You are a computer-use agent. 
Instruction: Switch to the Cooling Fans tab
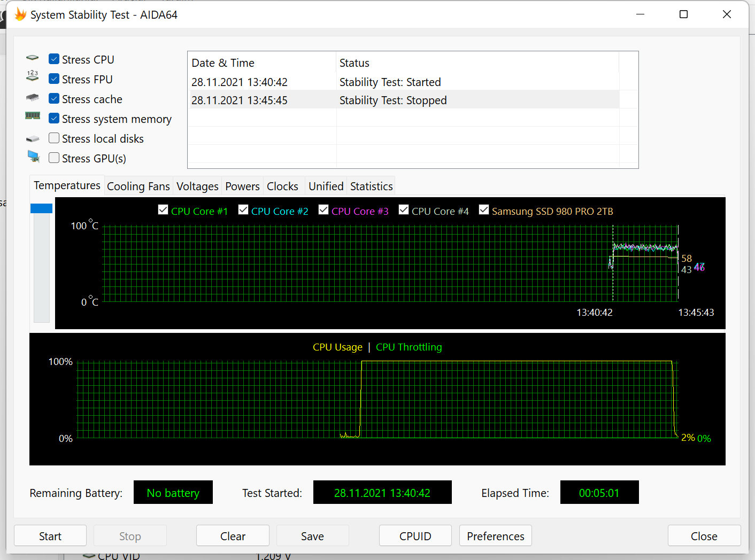(x=138, y=186)
